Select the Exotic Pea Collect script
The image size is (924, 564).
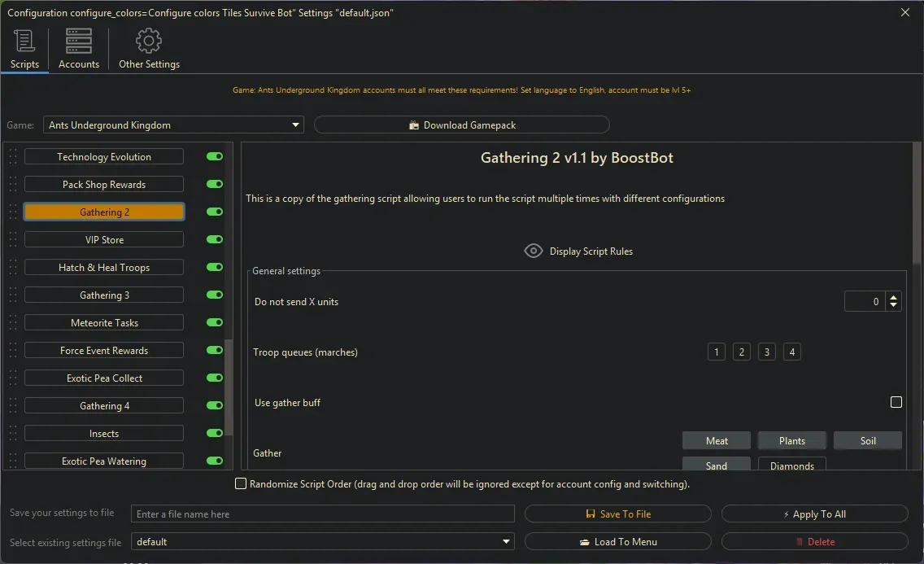tap(104, 378)
